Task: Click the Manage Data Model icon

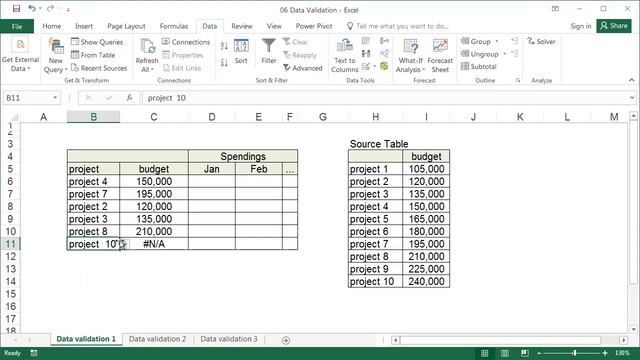Action: click(x=384, y=66)
